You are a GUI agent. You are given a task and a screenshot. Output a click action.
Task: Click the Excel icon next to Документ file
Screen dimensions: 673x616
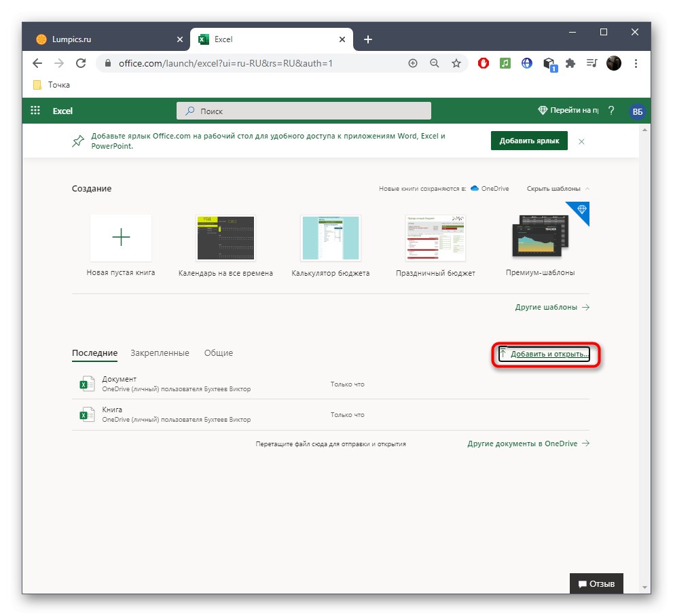(x=86, y=384)
